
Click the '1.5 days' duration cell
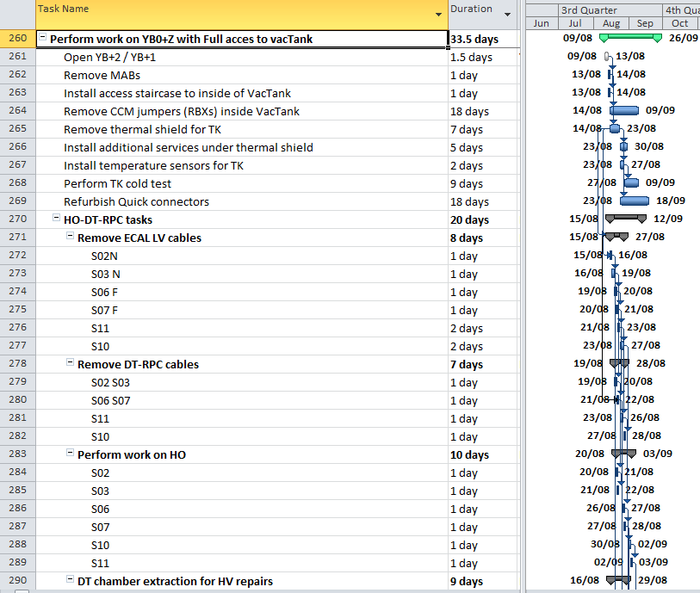click(484, 58)
